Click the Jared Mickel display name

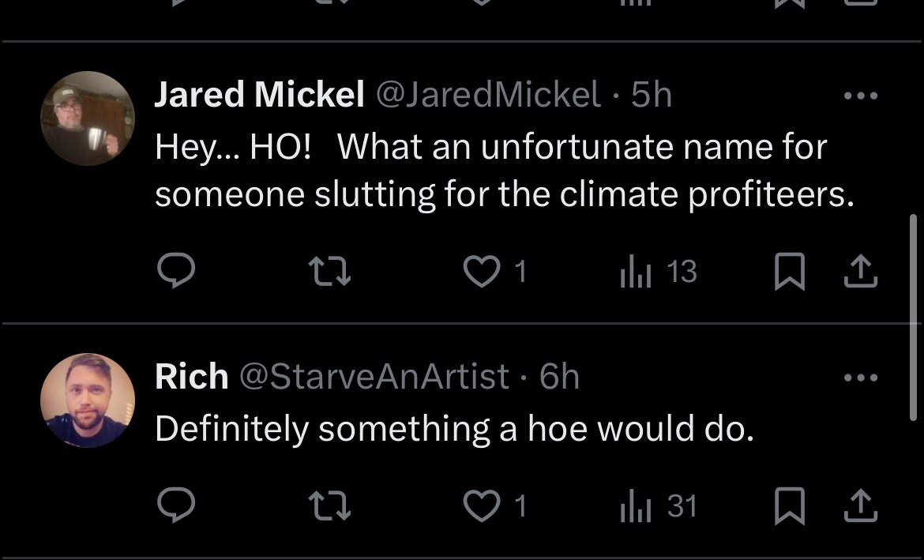(x=259, y=96)
